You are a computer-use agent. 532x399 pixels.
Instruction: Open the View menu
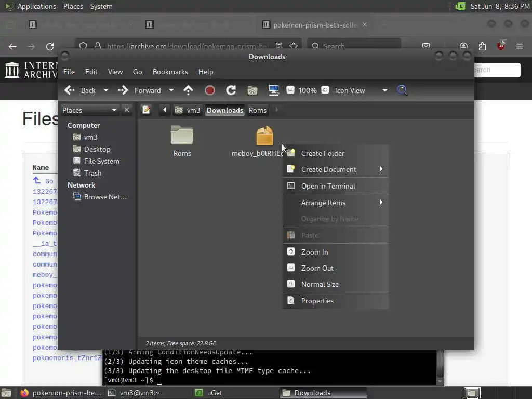coord(115,72)
